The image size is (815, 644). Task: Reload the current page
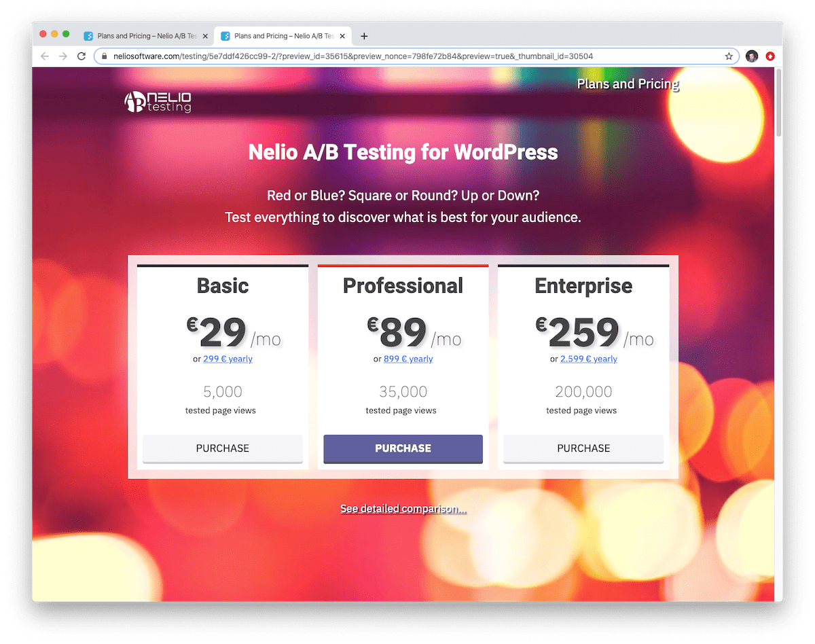click(x=81, y=56)
